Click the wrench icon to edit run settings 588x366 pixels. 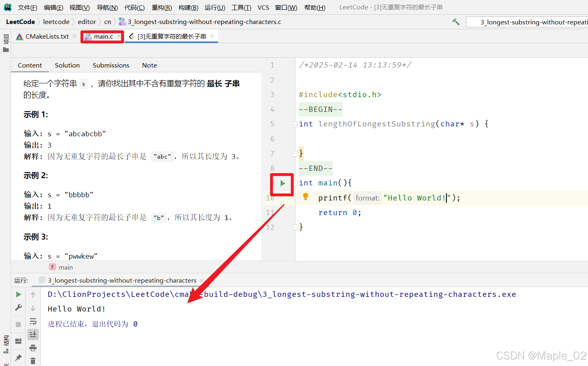(x=18, y=307)
